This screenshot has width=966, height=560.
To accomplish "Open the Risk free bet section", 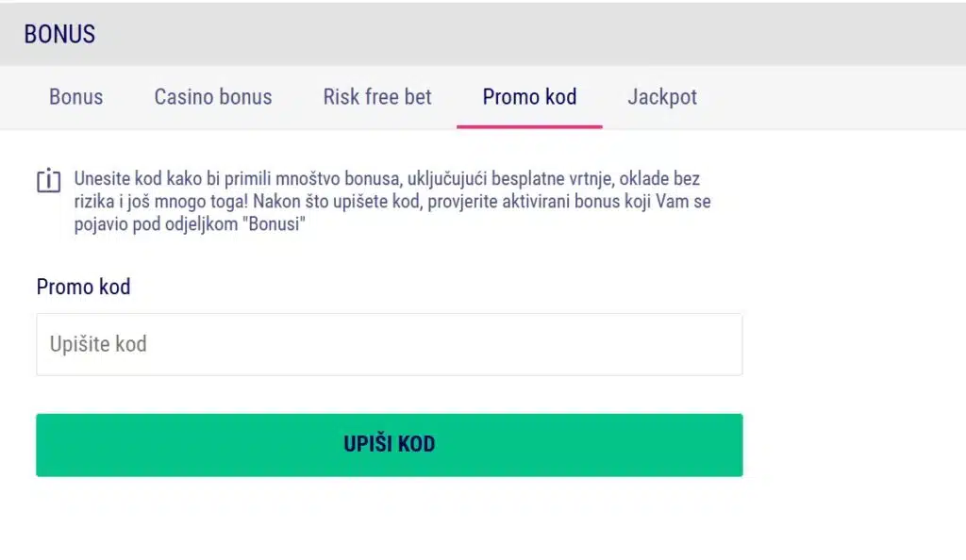I will 376,97.
